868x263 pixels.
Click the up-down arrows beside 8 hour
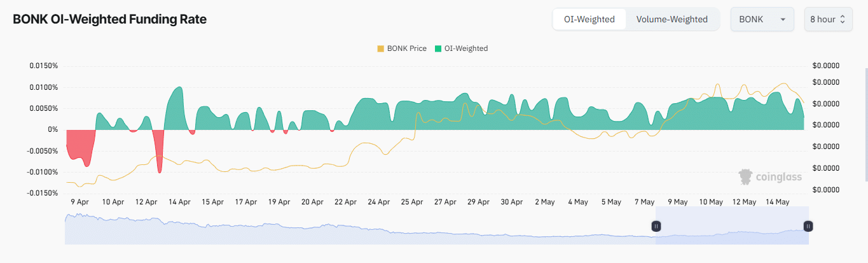[843, 19]
